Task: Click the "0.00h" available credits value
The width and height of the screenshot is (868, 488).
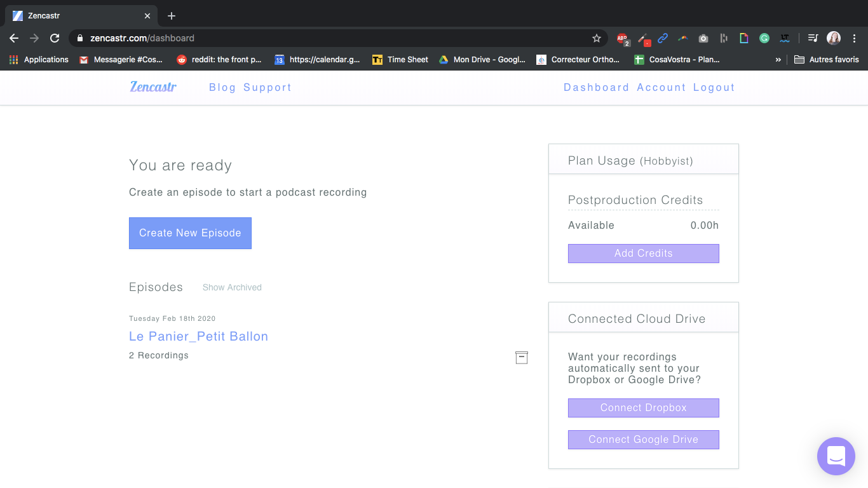Action: pyautogui.click(x=705, y=225)
